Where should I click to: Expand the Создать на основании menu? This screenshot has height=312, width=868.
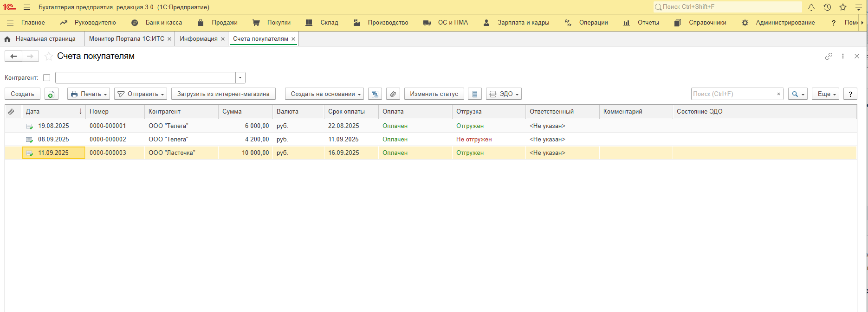324,94
